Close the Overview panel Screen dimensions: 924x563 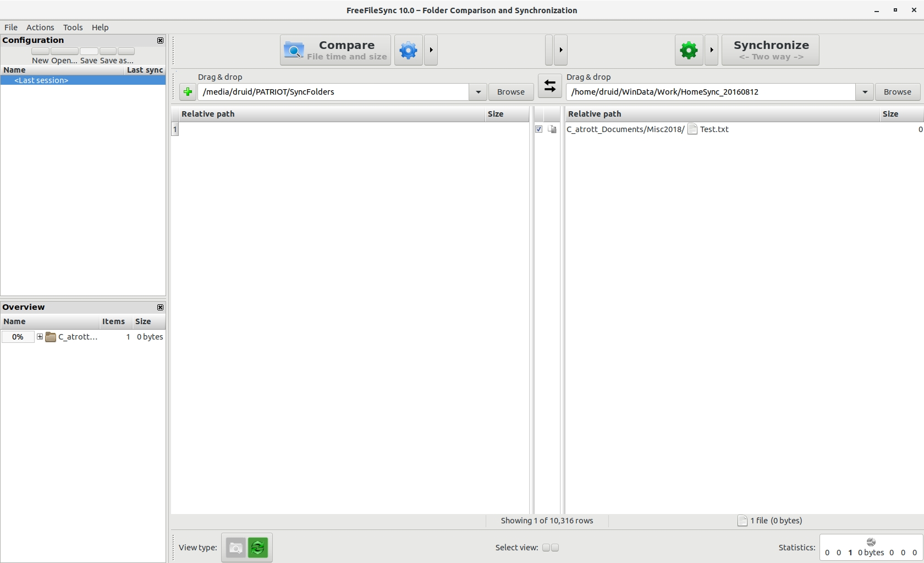click(160, 307)
